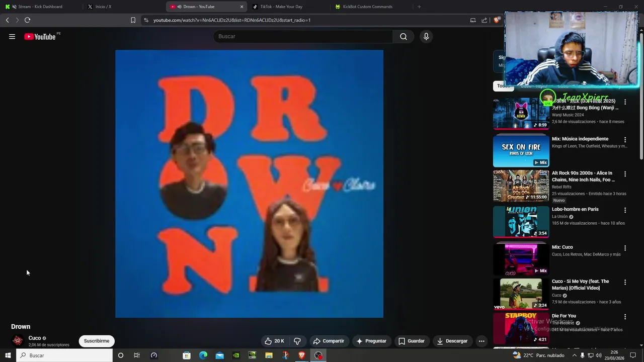This screenshot has width=644, height=362.
Task: Go back in browser history
Action: coord(7,20)
